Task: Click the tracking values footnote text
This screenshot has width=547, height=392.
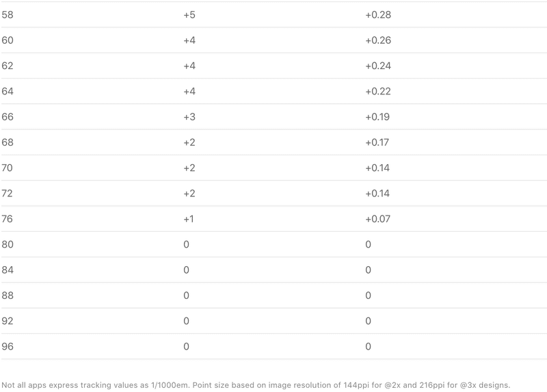Action: [256, 385]
